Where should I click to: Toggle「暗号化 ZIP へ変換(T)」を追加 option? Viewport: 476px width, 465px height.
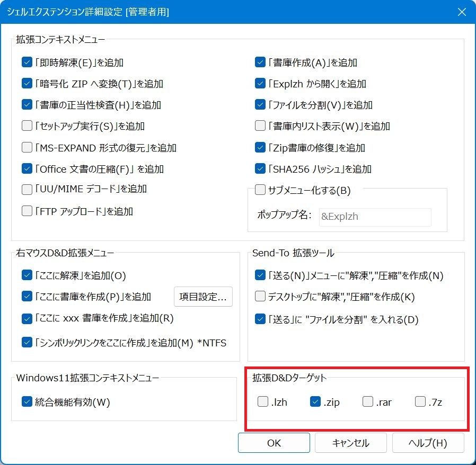pyautogui.click(x=28, y=84)
